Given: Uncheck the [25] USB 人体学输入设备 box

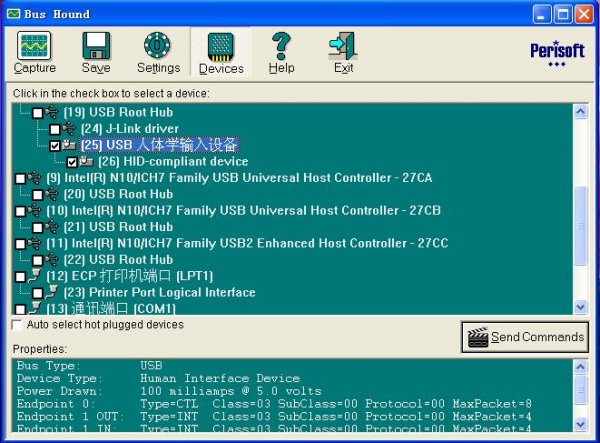Looking at the screenshot, I should (x=55, y=146).
